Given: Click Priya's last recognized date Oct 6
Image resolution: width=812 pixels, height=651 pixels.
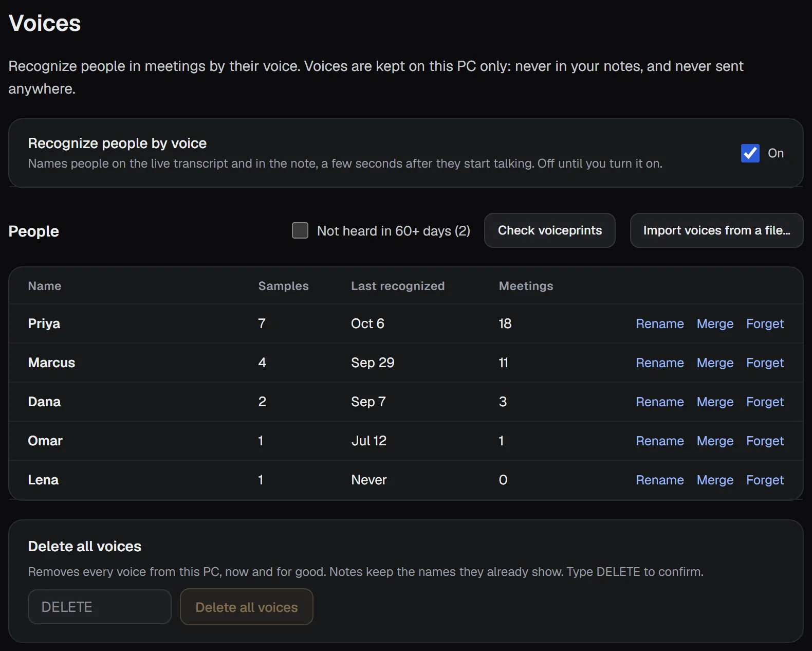Looking at the screenshot, I should (367, 323).
